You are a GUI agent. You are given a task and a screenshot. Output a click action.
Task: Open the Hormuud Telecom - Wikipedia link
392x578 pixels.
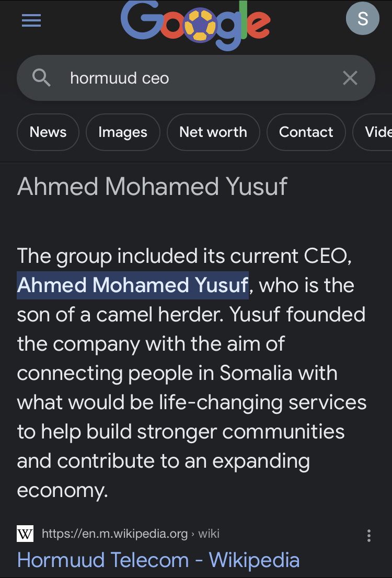click(158, 560)
